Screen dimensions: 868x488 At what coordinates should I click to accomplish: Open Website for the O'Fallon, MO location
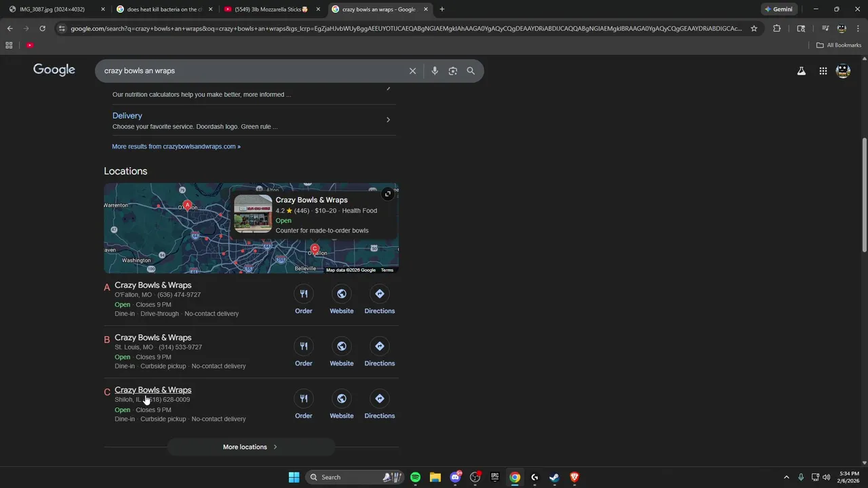point(342,300)
